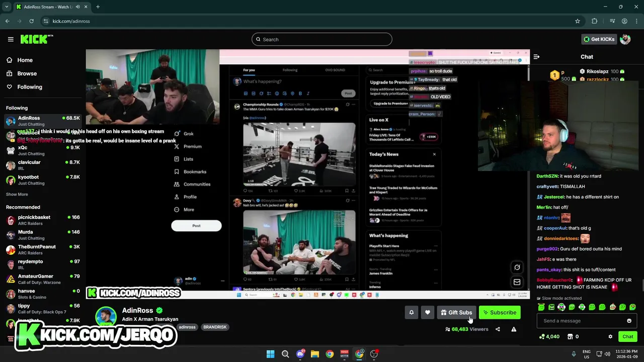Click the share stream icon
The height and width of the screenshot is (362, 644).
point(498,329)
